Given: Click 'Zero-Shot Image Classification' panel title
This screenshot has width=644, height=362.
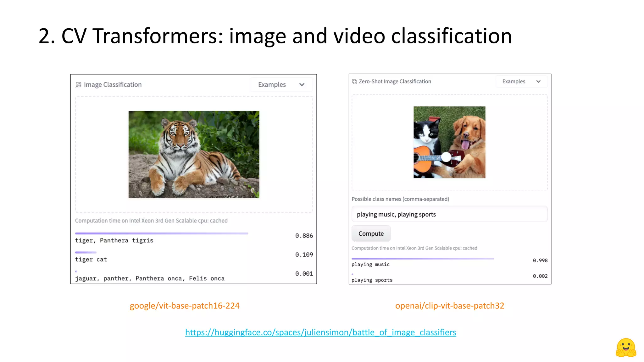Looking at the screenshot, I should 395,81.
